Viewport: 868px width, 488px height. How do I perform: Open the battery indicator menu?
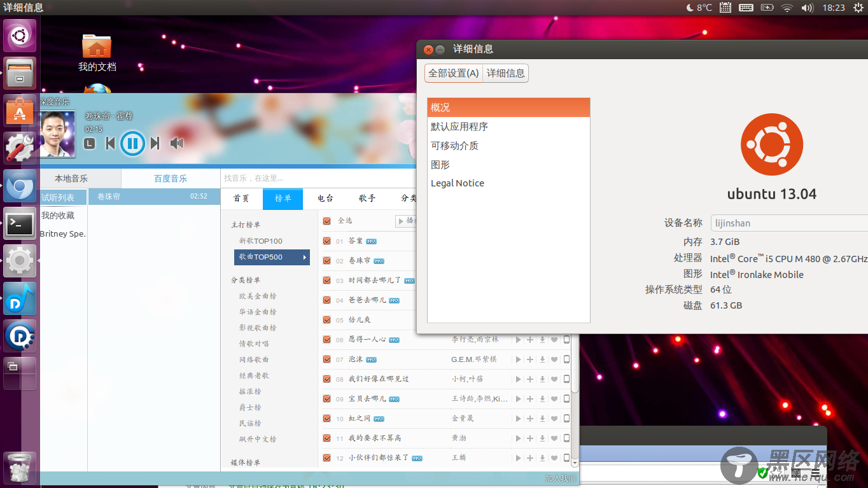(767, 8)
